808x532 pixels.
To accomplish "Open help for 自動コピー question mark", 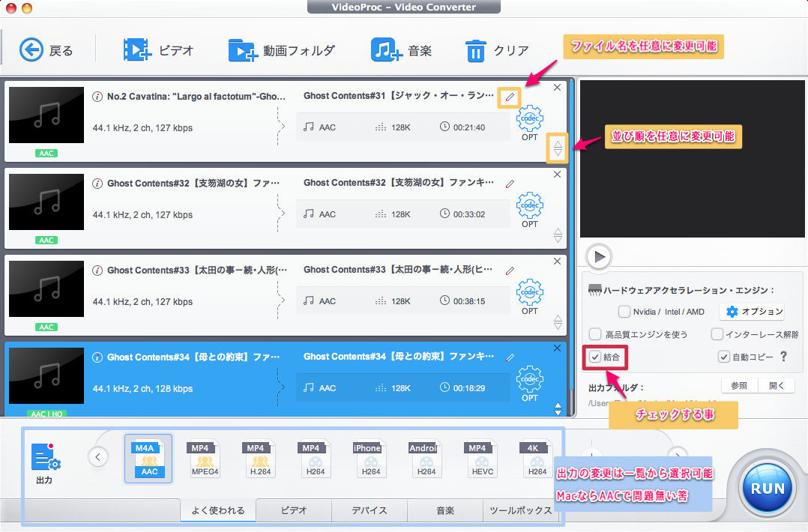I will pos(784,357).
